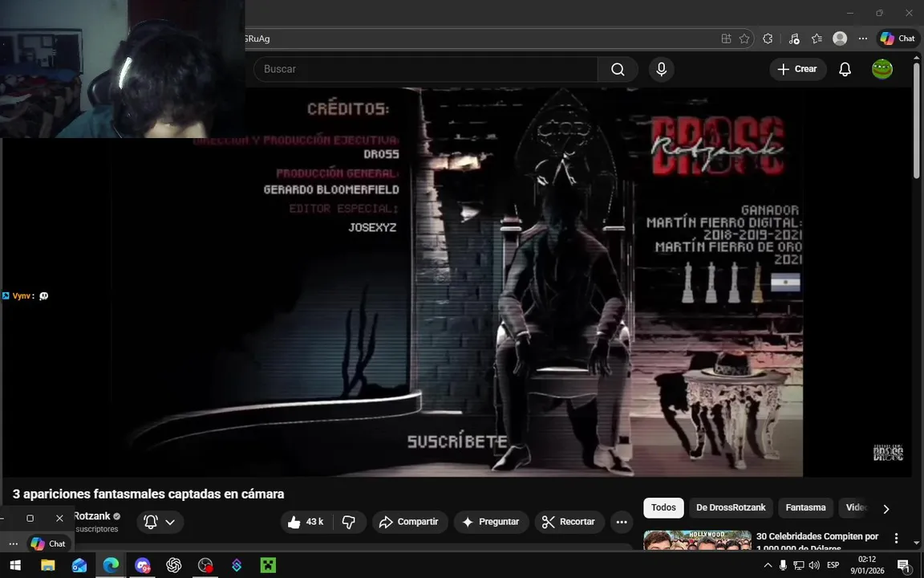
Task: Open OBS Studio from the taskbar
Action: (x=205, y=565)
